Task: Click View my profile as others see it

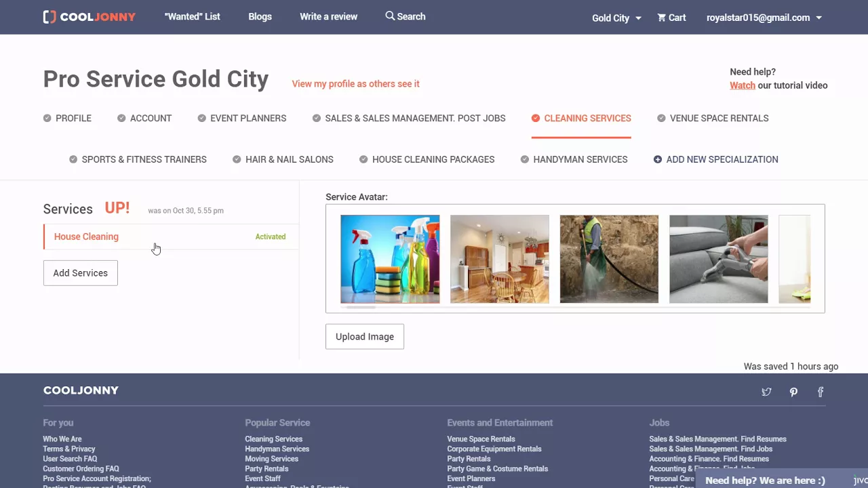Action: point(356,84)
